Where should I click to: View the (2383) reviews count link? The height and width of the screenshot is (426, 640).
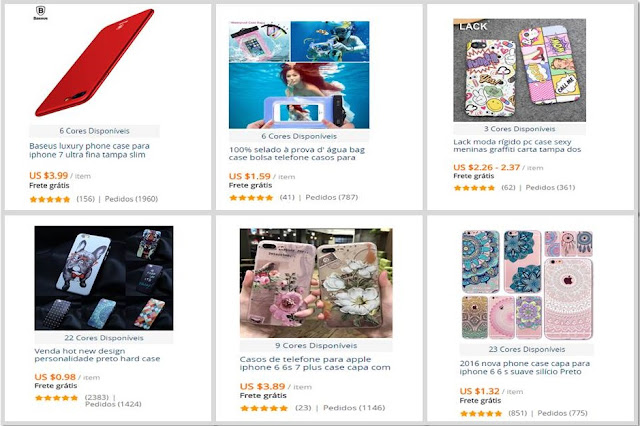click(97, 397)
